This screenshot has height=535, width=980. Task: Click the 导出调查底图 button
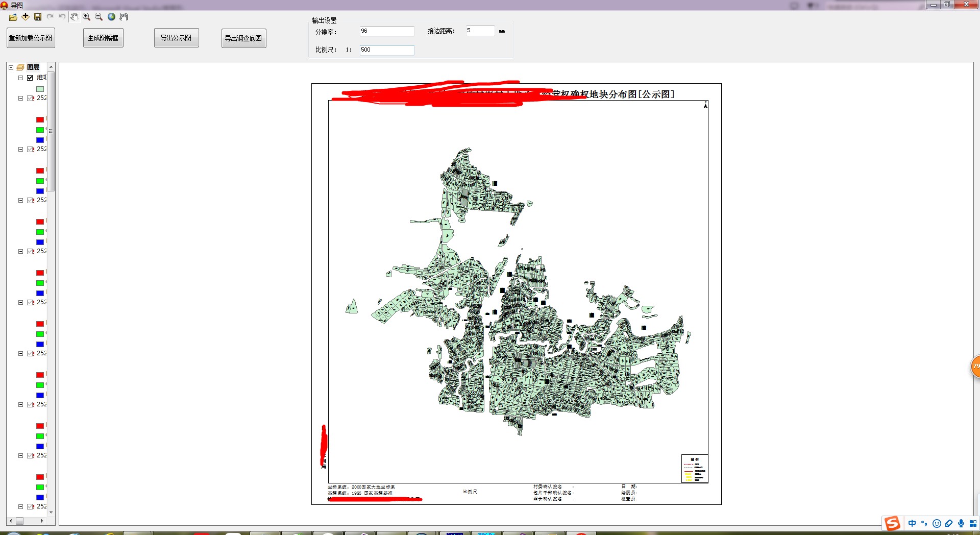[x=243, y=38]
